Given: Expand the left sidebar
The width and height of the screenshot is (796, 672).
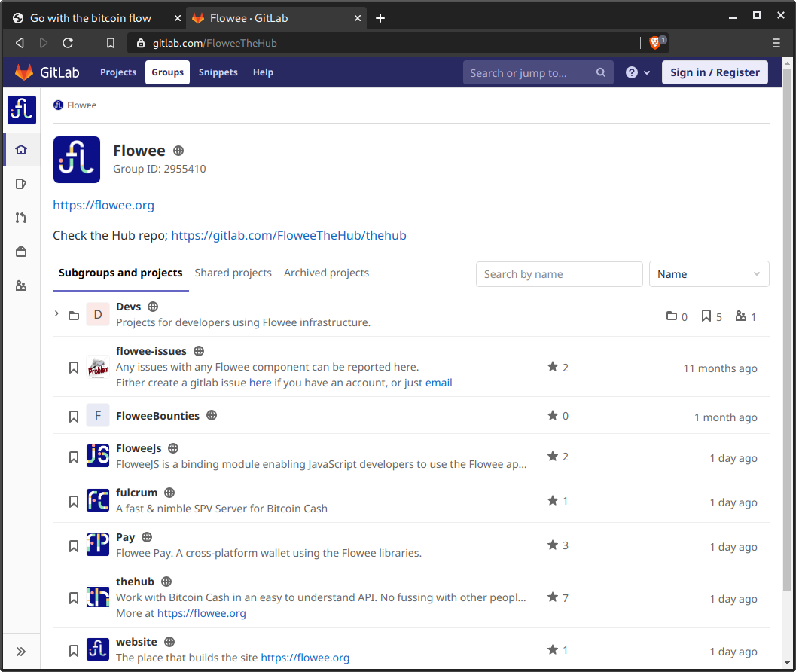Looking at the screenshot, I should (x=21, y=652).
